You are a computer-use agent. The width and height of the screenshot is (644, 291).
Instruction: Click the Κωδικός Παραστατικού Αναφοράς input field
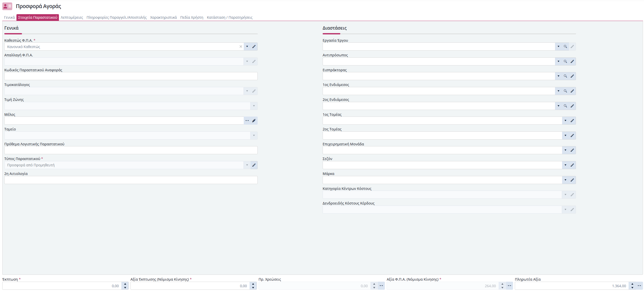pyautogui.click(x=131, y=76)
